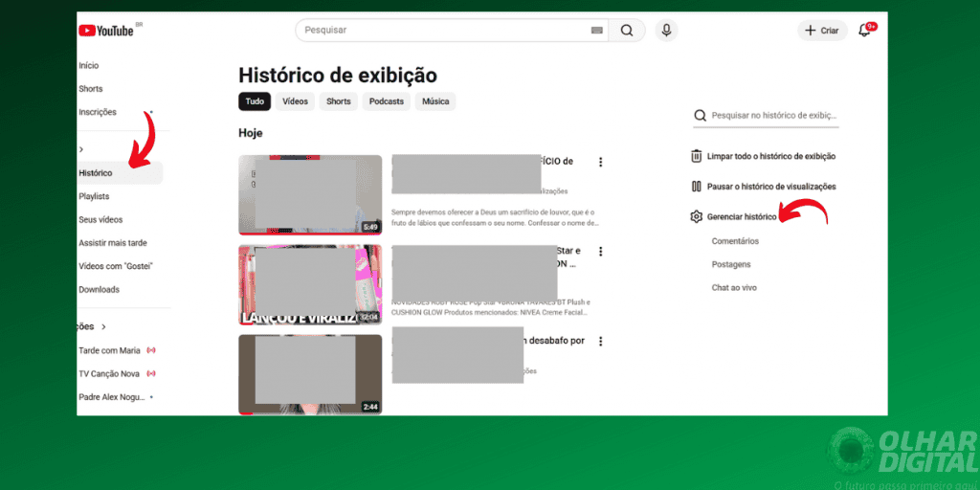The image size is (980, 490).
Task: Activate voice search microphone icon
Action: click(667, 31)
